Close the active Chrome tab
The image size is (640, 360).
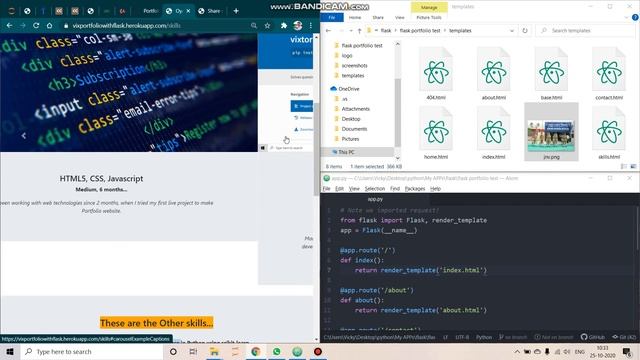(188, 11)
